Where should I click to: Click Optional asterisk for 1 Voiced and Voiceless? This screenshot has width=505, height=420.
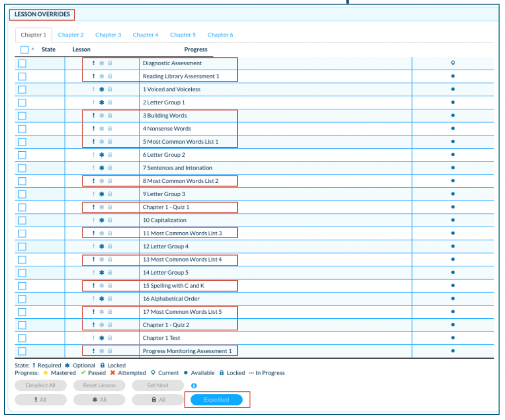pyautogui.click(x=102, y=89)
